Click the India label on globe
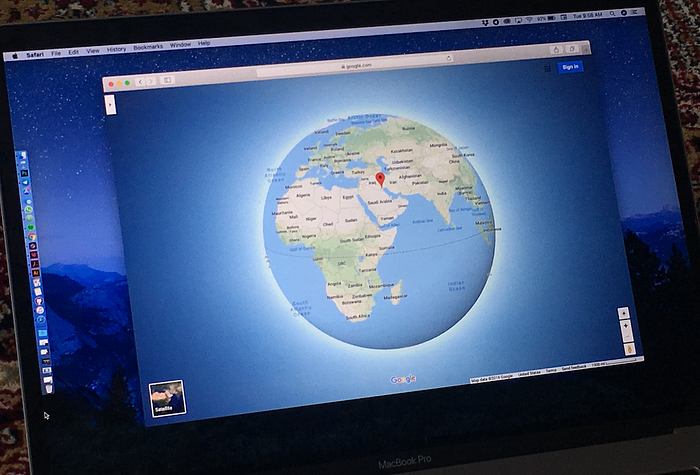700x475 pixels. (x=442, y=193)
